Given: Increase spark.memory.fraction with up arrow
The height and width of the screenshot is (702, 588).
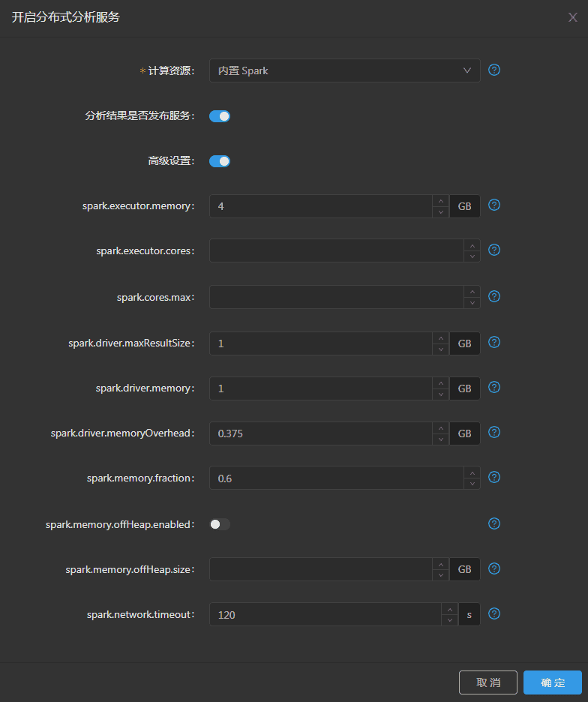Looking at the screenshot, I should pyautogui.click(x=472, y=472).
